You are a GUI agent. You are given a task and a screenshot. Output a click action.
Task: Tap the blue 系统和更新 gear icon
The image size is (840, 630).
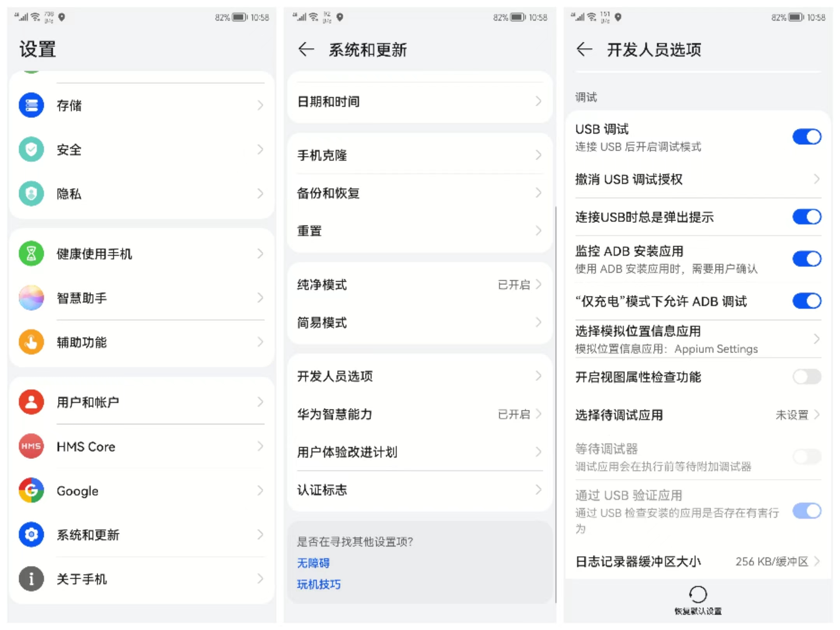click(x=31, y=534)
